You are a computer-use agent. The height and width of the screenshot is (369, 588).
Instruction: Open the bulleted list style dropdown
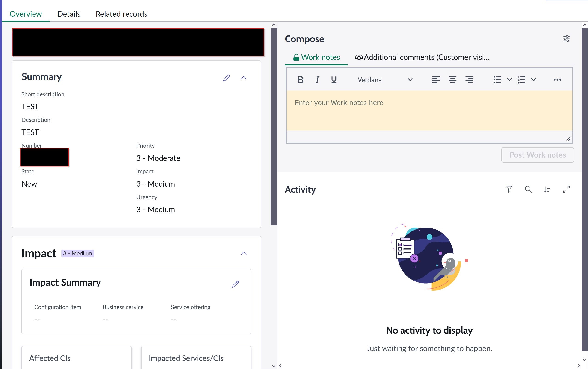point(509,79)
